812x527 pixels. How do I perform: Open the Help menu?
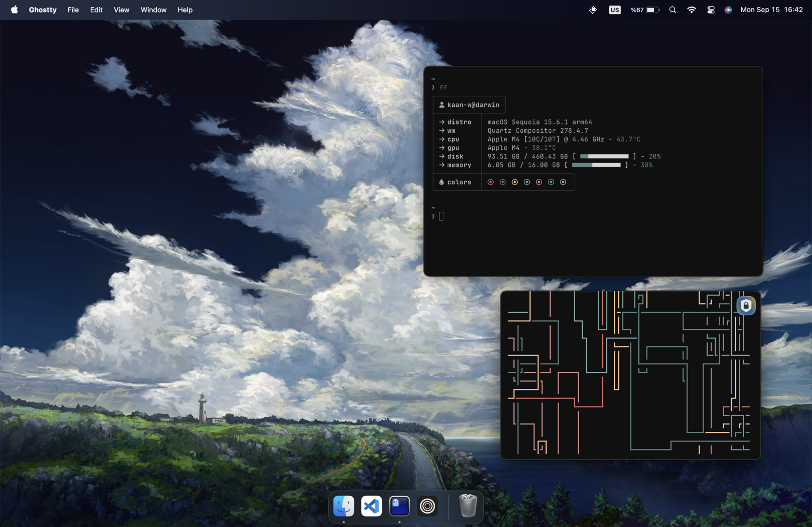tap(185, 10)
